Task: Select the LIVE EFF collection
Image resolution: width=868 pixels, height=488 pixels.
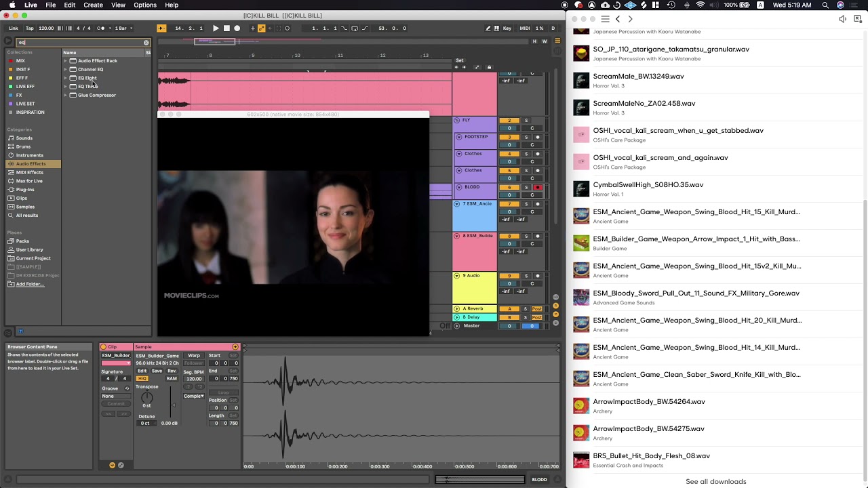Action: coord(25,87)
